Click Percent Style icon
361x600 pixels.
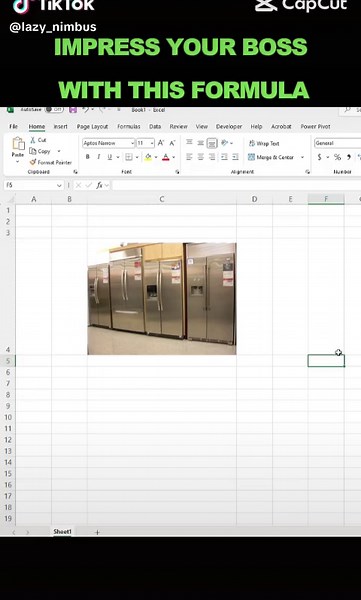coord(337,157)
